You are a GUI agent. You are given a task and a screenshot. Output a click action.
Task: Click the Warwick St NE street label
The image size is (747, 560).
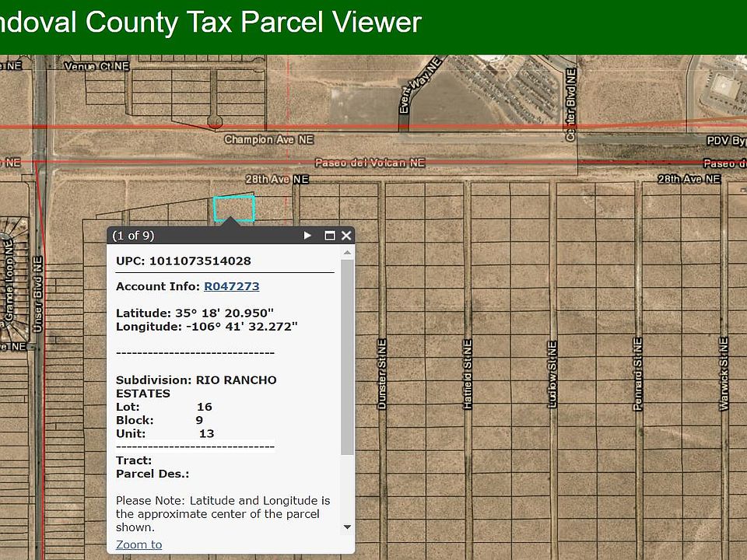pos(724,374)
